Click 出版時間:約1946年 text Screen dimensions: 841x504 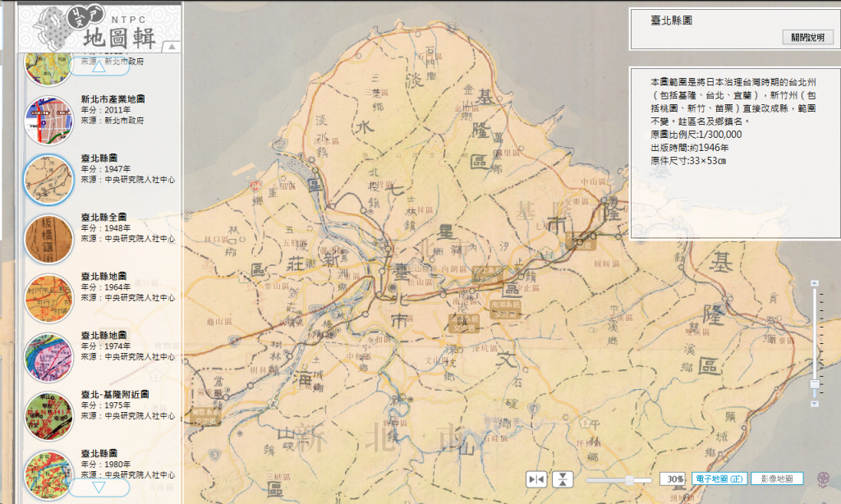point(689,148)
